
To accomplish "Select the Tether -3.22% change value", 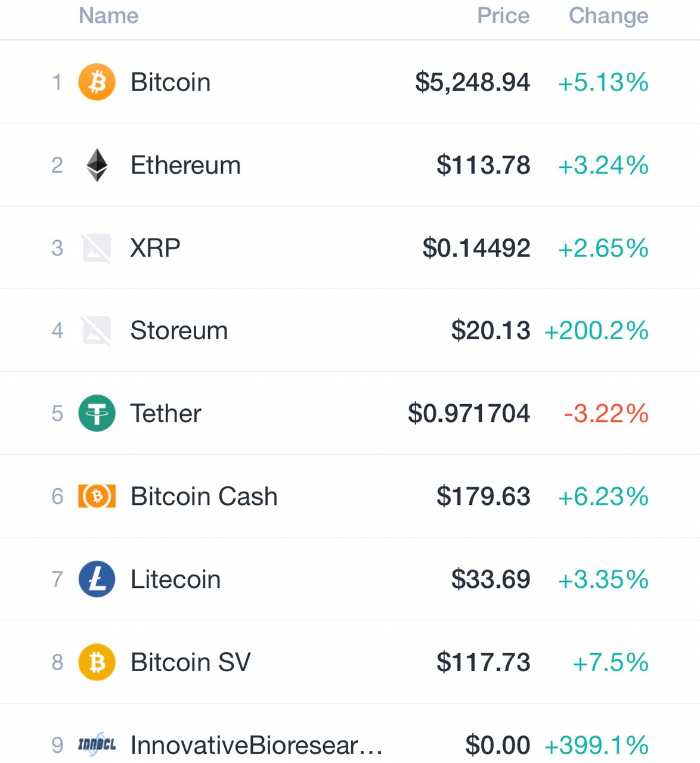I will [x=606, y=413].
